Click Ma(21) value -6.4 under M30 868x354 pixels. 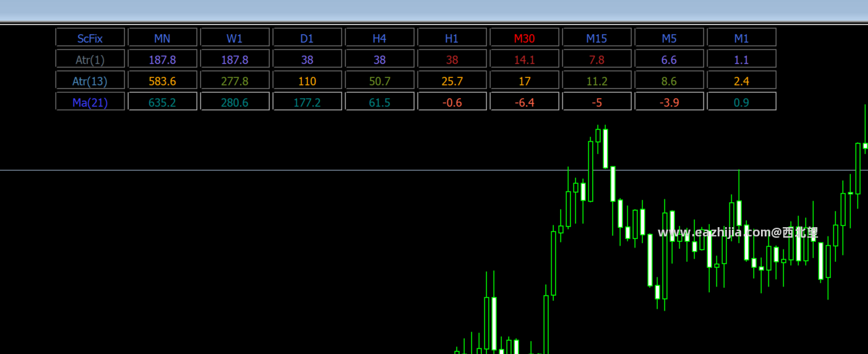click(525, 101)
